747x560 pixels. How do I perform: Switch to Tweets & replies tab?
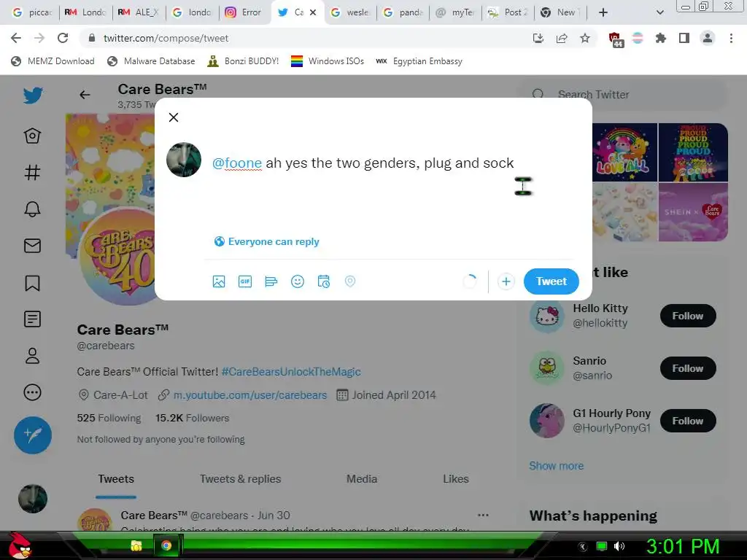(x=240, y=479)
